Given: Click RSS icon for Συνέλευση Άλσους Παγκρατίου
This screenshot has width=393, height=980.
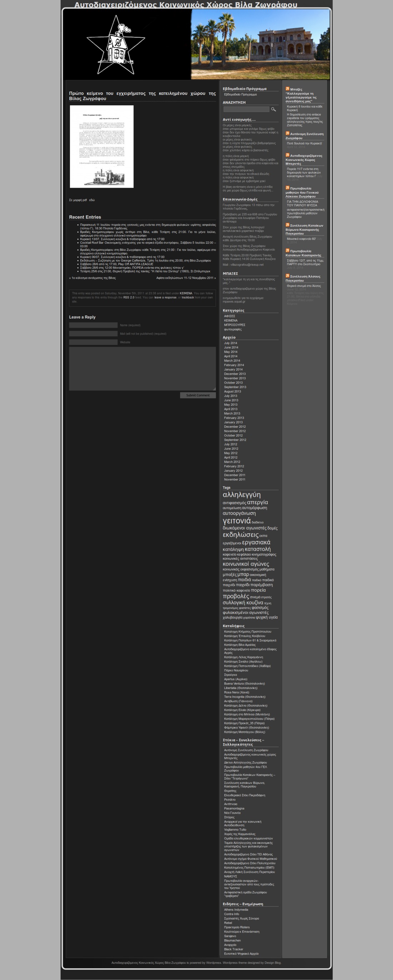Looking at the screenshot, I should (x=288, y=276).
